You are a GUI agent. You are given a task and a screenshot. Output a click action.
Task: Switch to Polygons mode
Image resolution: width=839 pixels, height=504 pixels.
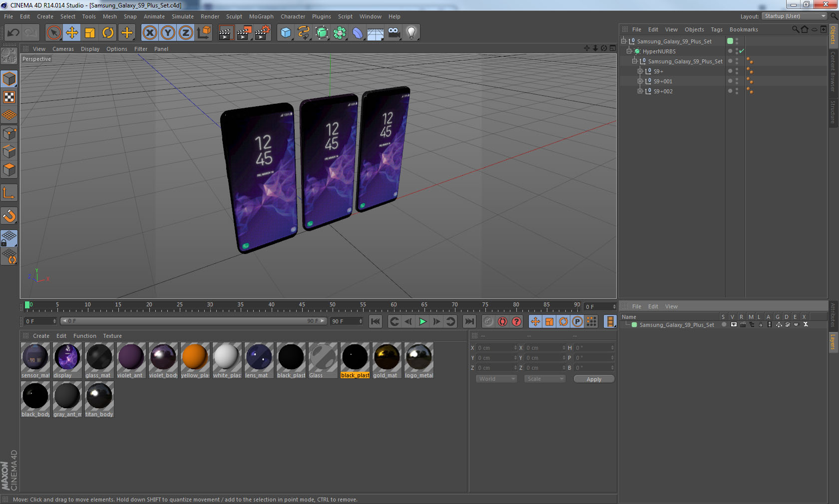click(x=9, y=170)
